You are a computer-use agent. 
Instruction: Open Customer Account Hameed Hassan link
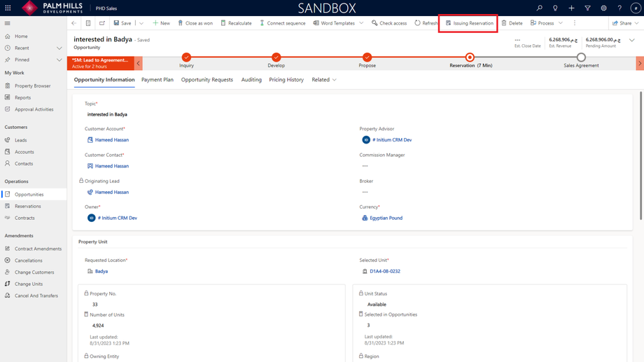pos(112,140)
